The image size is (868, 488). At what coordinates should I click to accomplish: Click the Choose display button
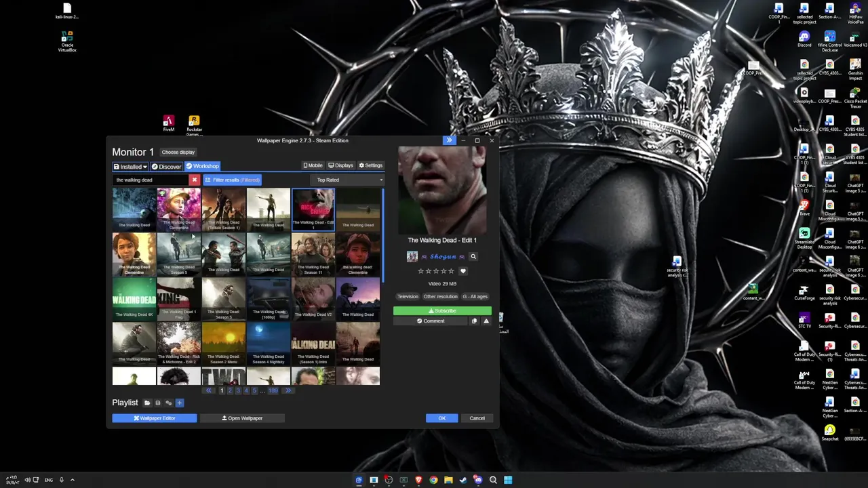(178, 152)
